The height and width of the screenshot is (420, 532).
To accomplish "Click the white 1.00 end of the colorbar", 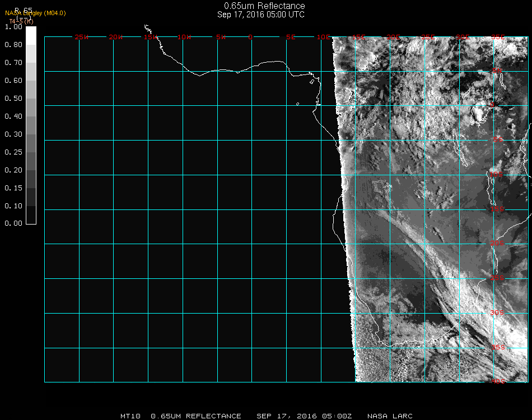I will pos(31,31).
